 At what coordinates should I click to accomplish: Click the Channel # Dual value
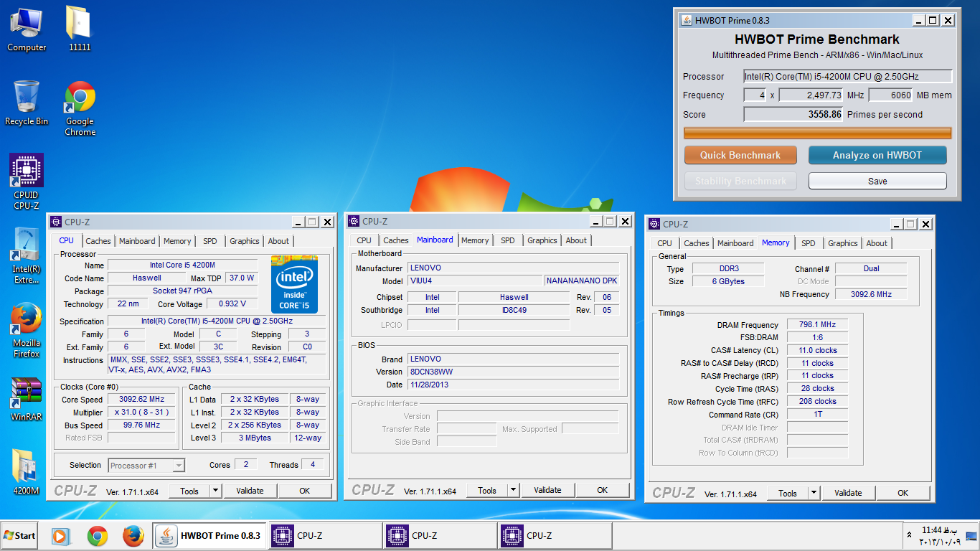(x=871, y=268)
